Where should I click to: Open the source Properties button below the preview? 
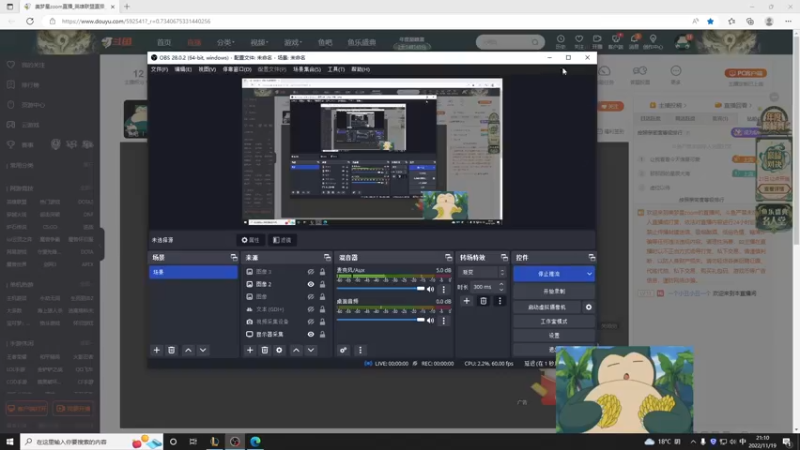click(x=251, y=240)
